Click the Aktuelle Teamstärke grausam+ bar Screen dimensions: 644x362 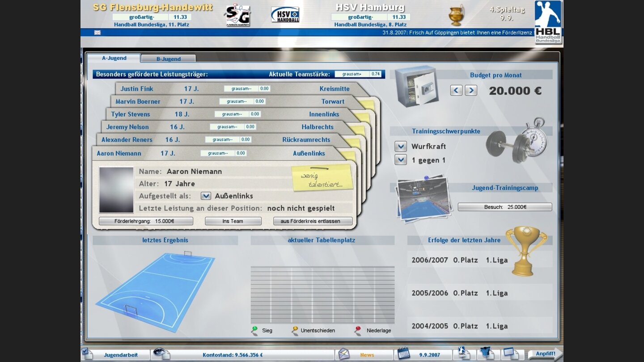(x=358, y=74)
